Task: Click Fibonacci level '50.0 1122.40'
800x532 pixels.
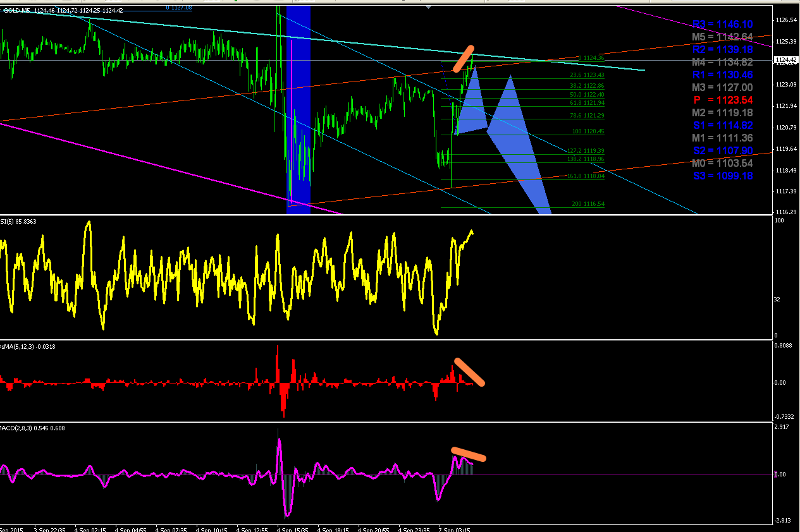Action: 587,94
